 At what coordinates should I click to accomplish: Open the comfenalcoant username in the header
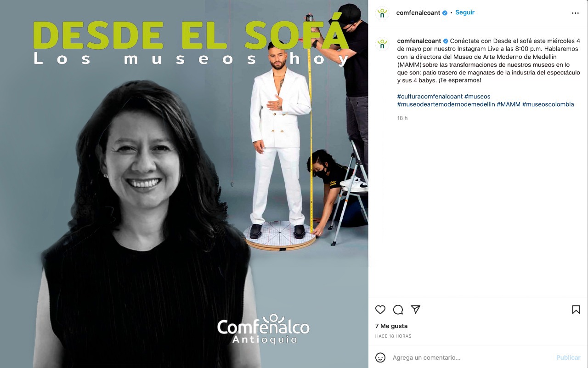tap(418, 13)
